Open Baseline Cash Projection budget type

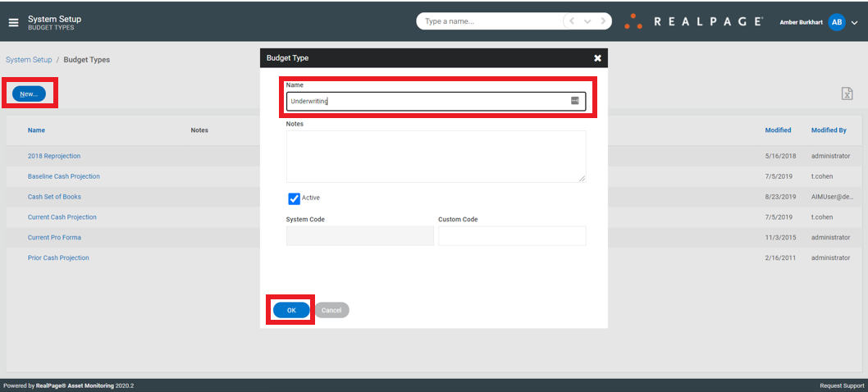pyautogui.click(x=64, y=176)
